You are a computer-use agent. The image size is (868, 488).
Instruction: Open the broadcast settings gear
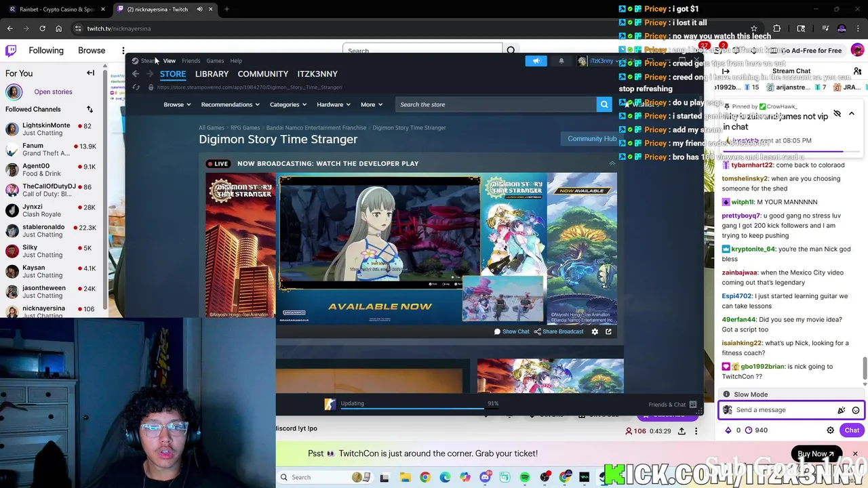point(595,331)
